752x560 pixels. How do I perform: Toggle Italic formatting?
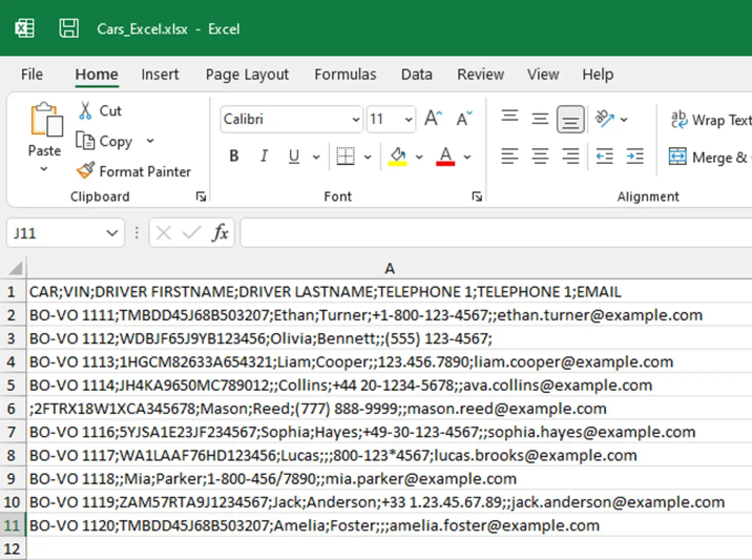click(x=264, y=156)
